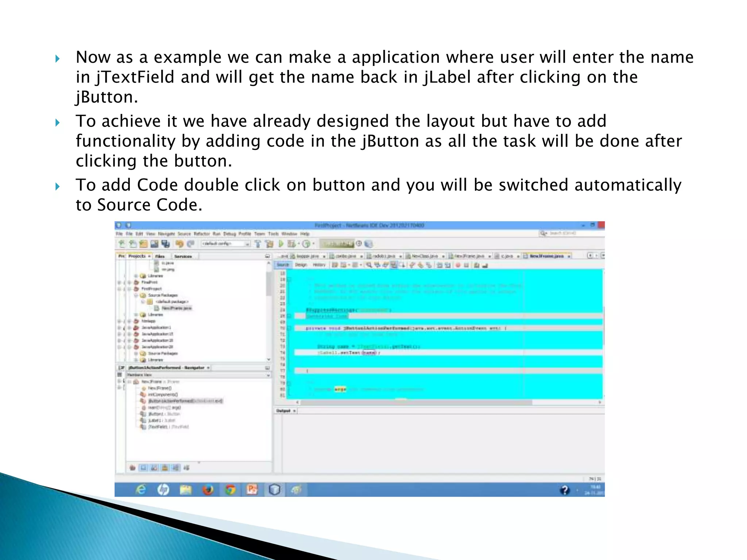This screenshot has height=560, width=747.
Task: Open the Members View dropdown in Navigator
Action: pos(199,375)
